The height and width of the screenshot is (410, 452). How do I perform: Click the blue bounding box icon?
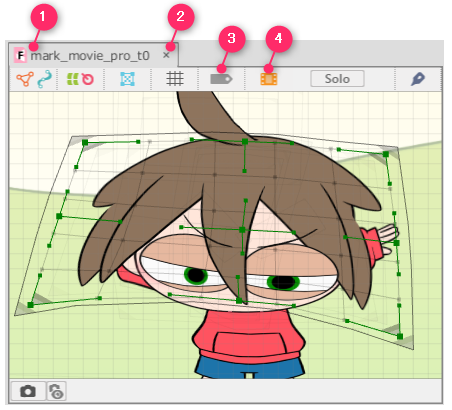pyautogui.click(x=127, y=79)
